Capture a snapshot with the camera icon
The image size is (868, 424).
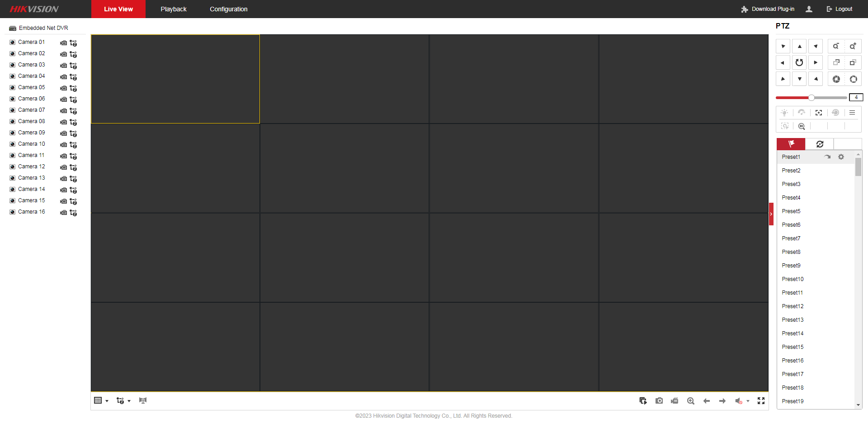point(659,401)
